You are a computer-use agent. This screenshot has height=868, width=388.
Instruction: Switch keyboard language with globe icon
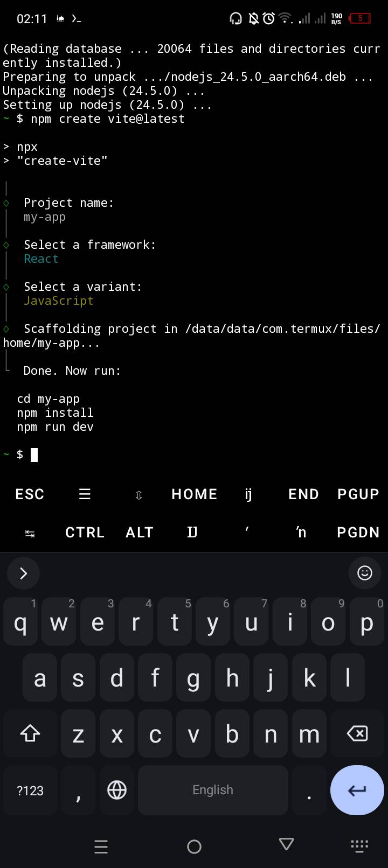(117, 790)
